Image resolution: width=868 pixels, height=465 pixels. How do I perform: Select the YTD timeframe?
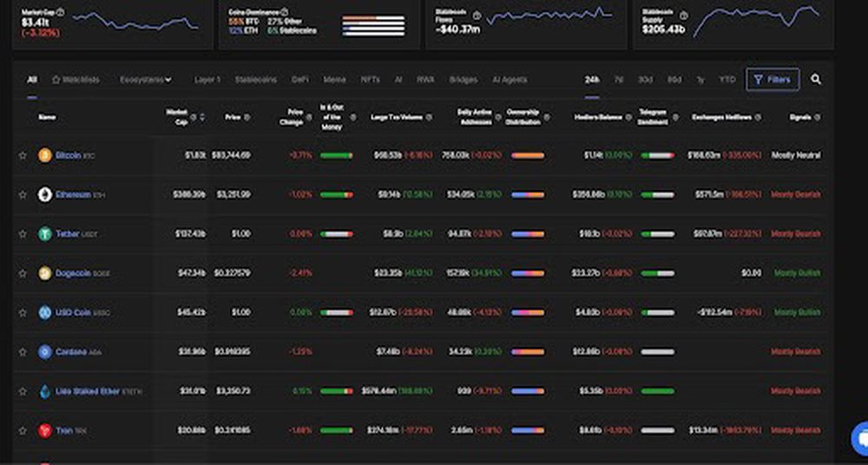pyautogui.click(x=727, y=80)
